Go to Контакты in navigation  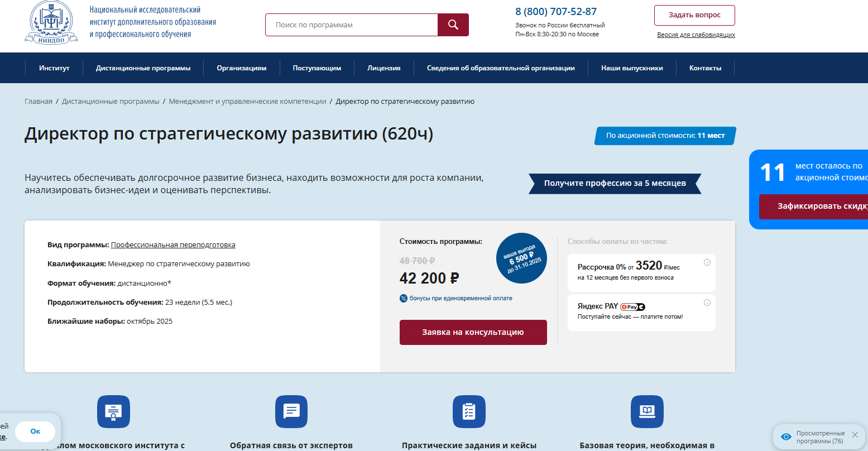pos(705,68)
